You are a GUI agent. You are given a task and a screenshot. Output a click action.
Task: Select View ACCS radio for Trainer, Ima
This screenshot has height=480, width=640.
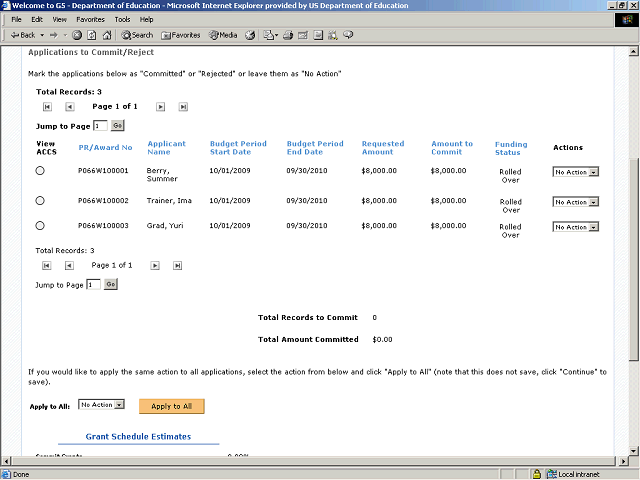click(x=40, y=200)
